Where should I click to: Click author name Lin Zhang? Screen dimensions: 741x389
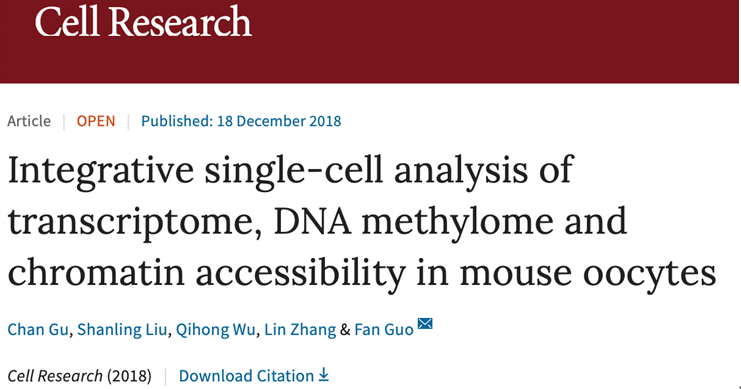pyautogui.click(x=300, y=329)
